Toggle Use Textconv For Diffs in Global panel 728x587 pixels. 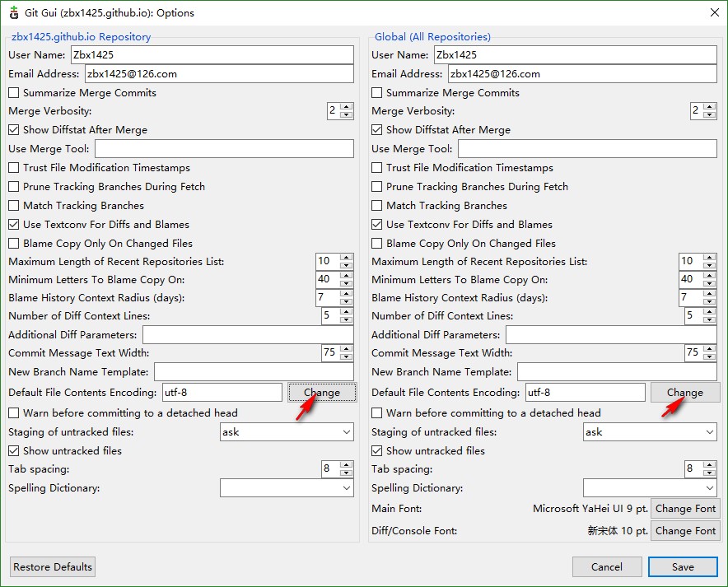377,225
